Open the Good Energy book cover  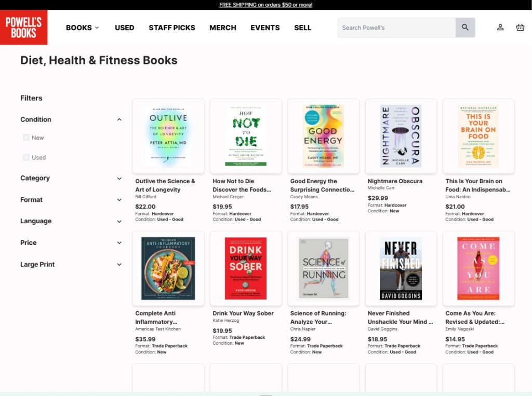click(323, 136)
